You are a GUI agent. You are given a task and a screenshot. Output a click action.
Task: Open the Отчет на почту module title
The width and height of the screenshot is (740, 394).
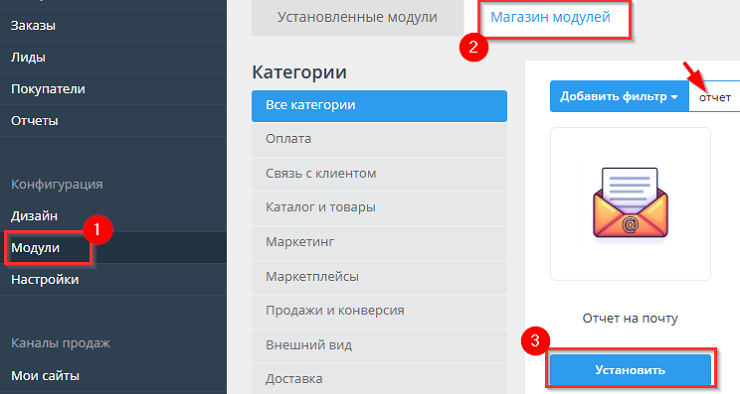pyautogui.click(x=630, y=319)
